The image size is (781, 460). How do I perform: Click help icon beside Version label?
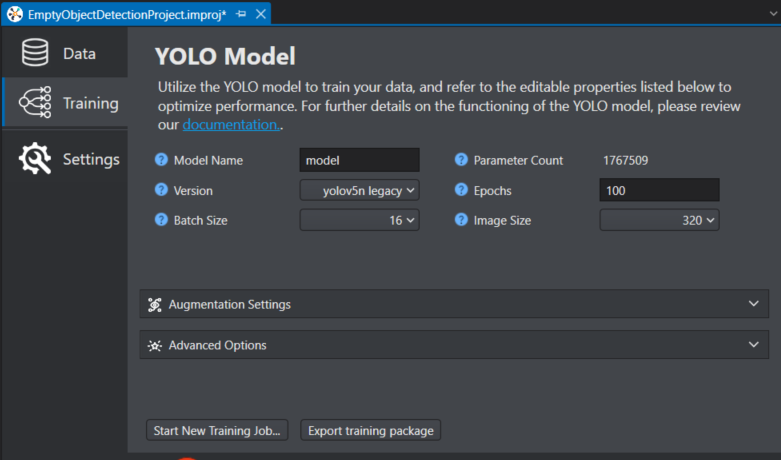point(162,190)
